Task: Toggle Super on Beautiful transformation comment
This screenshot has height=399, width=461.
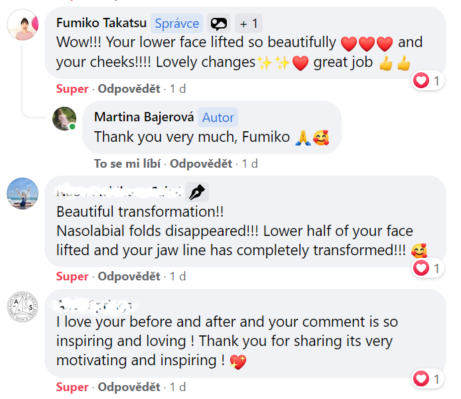Action: coord(72,276)
